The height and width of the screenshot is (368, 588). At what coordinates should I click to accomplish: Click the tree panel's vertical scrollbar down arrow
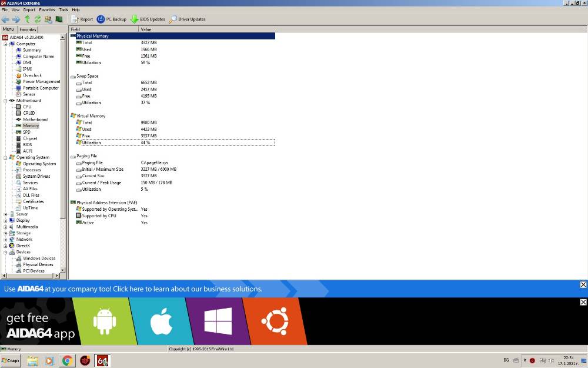[63, 270]
